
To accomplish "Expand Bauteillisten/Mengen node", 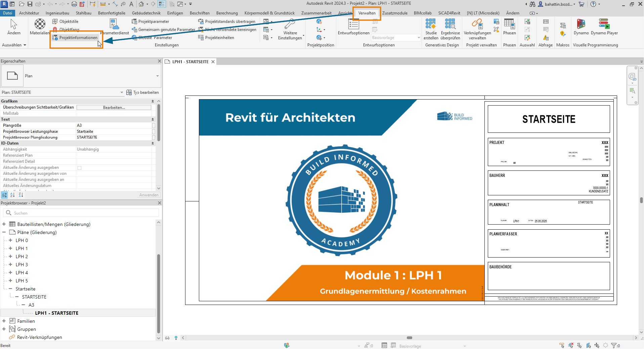I will [x=4, y=224].
